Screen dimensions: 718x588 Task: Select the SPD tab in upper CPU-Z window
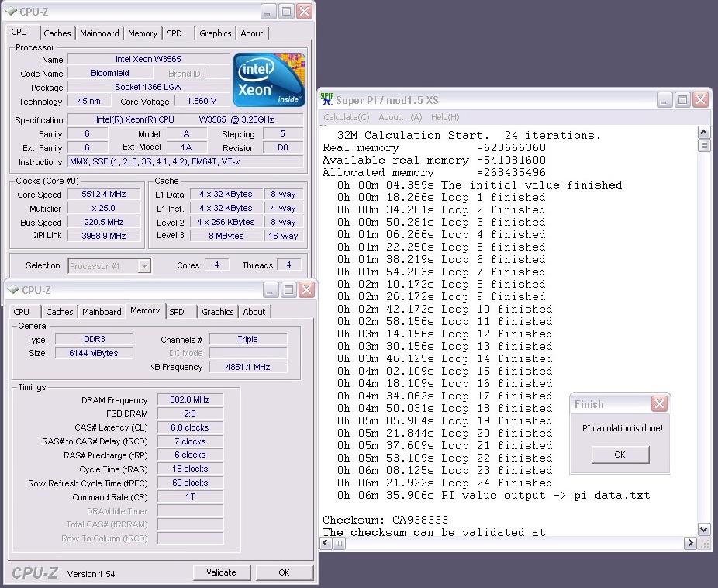174,33
